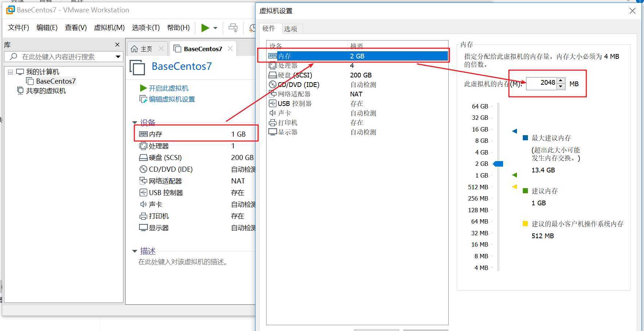This screenshot has height=331, width=644.
Task: Click 开启此虚拟机 link
Action: pos(169,88)
